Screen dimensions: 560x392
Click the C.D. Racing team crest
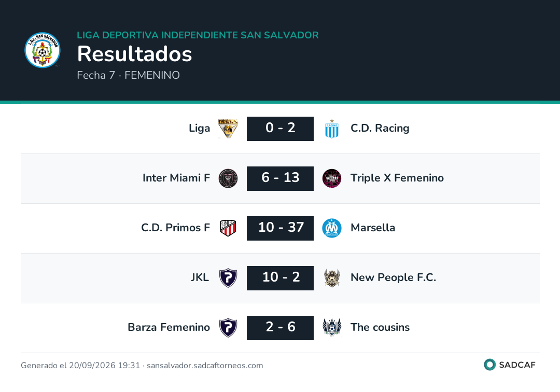332,129
